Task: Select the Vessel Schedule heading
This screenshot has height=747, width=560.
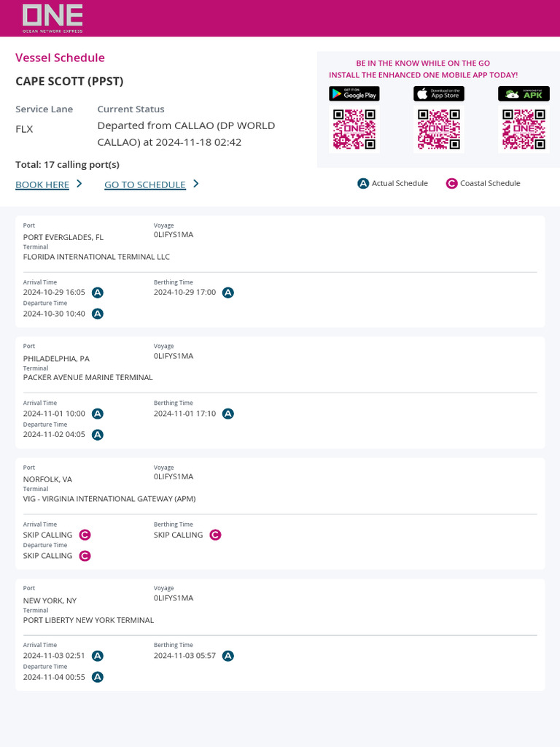Action: pyautogui.click(x=60, y=58)
